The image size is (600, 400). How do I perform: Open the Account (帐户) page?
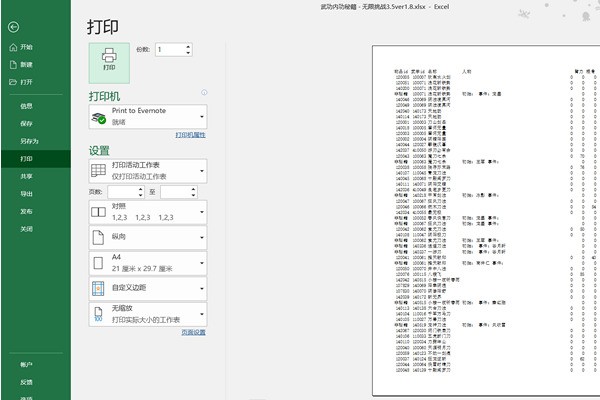(36, 365)
